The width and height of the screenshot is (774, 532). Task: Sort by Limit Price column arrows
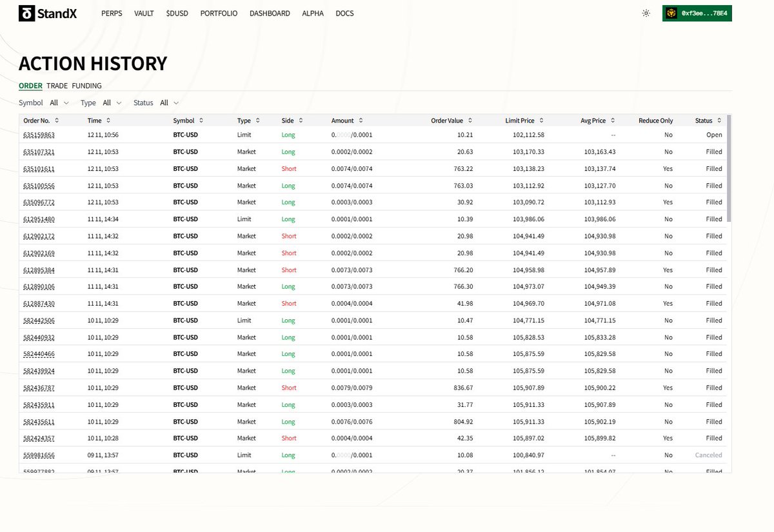tap(541, 121)
